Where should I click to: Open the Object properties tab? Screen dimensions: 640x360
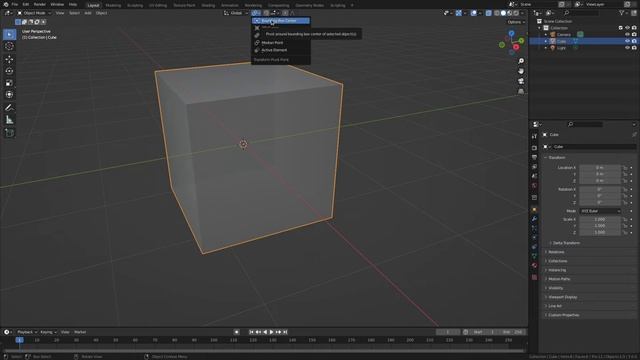[534, 209]
